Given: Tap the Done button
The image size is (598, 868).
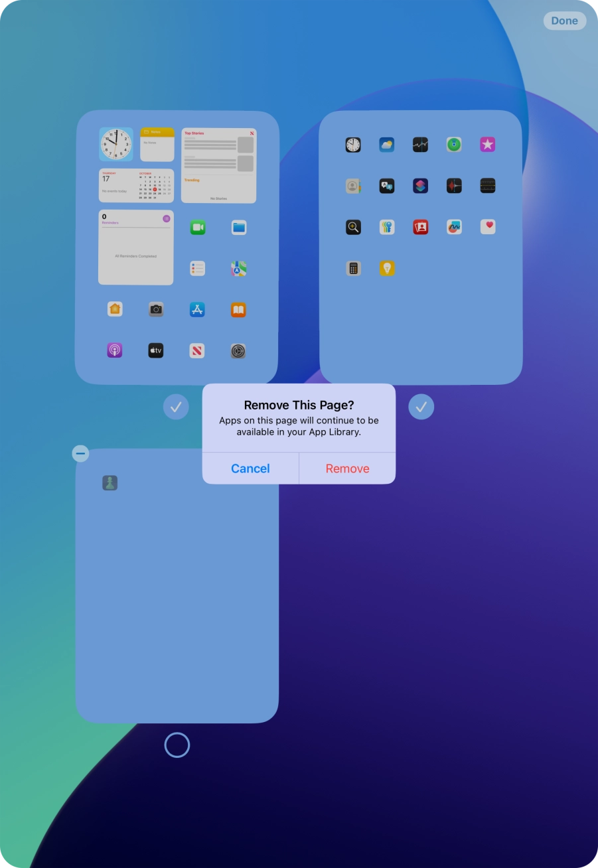Looking at the screenshot, I should coord(564,21).
